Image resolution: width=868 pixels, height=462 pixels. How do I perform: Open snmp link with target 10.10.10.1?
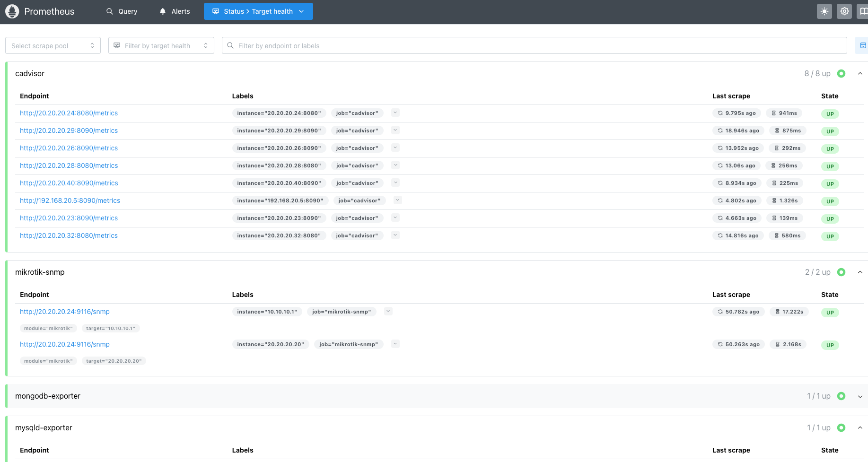(65, 312)
